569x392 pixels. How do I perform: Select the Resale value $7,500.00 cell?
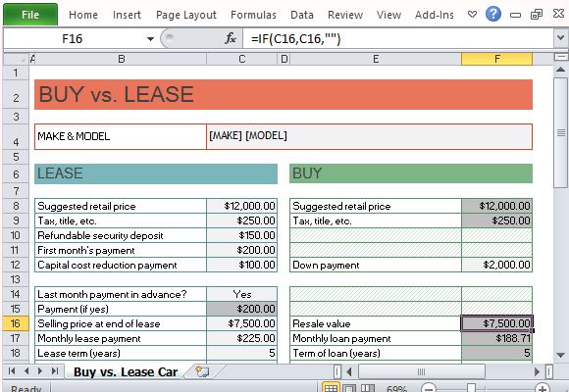click(x=496, y=323)
